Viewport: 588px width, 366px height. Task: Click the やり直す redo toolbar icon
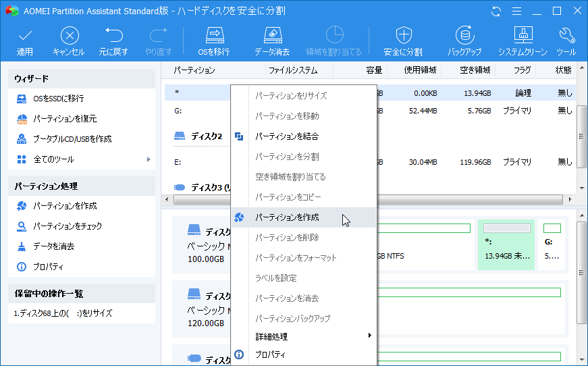tap(158, 36)
